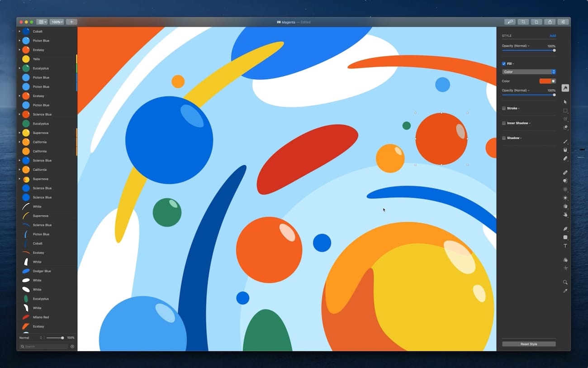Select the Clone overlapping circles tool

pyautogui.click(x=565, y=181)
